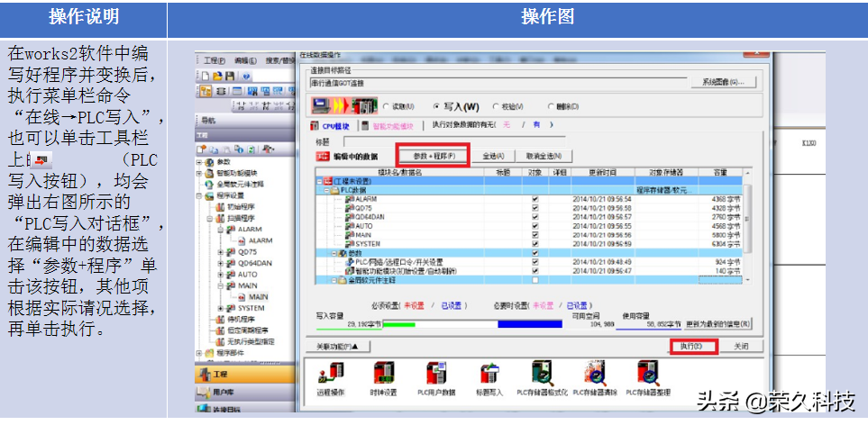Viewport: 868px width, 425px height.
Task: Open Clock Setting (时钟设置) icon
Action: point(384,378)
